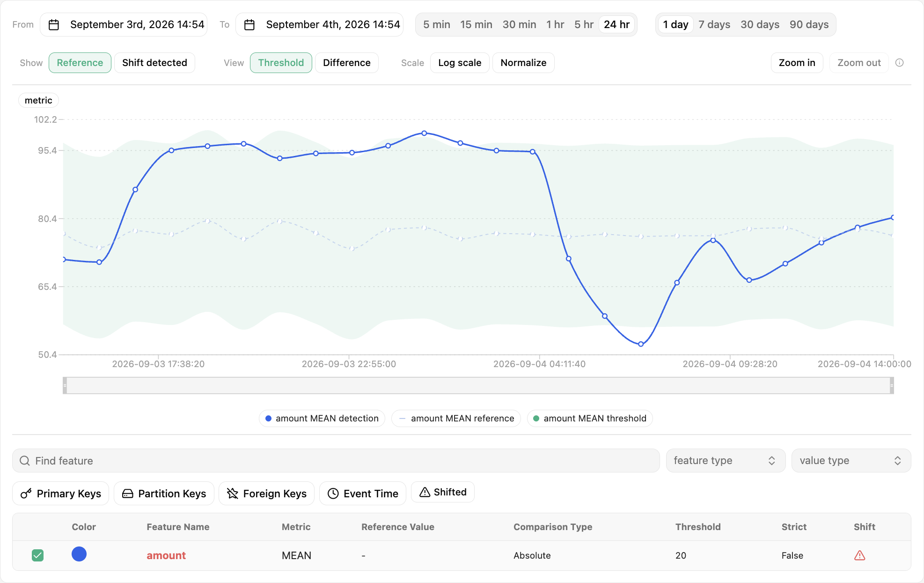Select the 5 min aggregation
Viewport: 924px width, 583px height.
[437, 25]
